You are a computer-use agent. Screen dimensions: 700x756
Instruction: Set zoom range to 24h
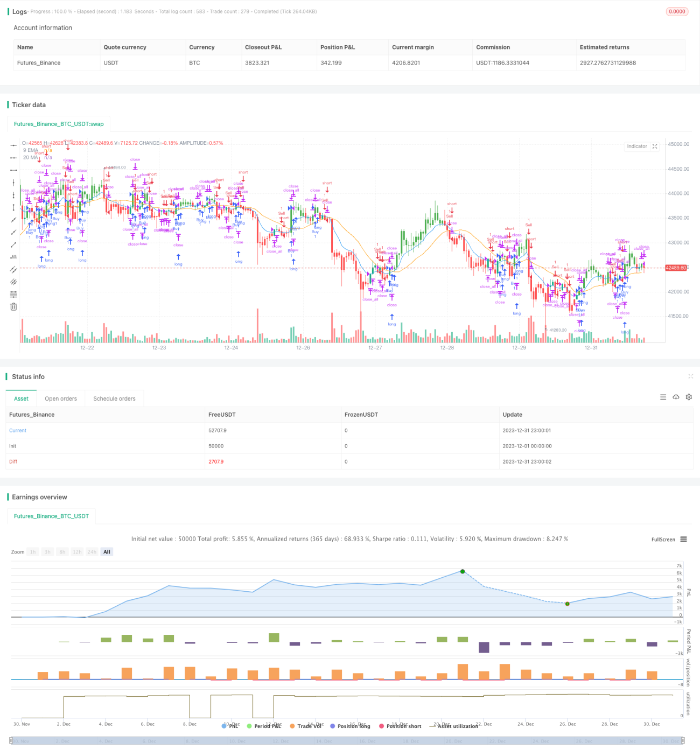click(92, 552)
